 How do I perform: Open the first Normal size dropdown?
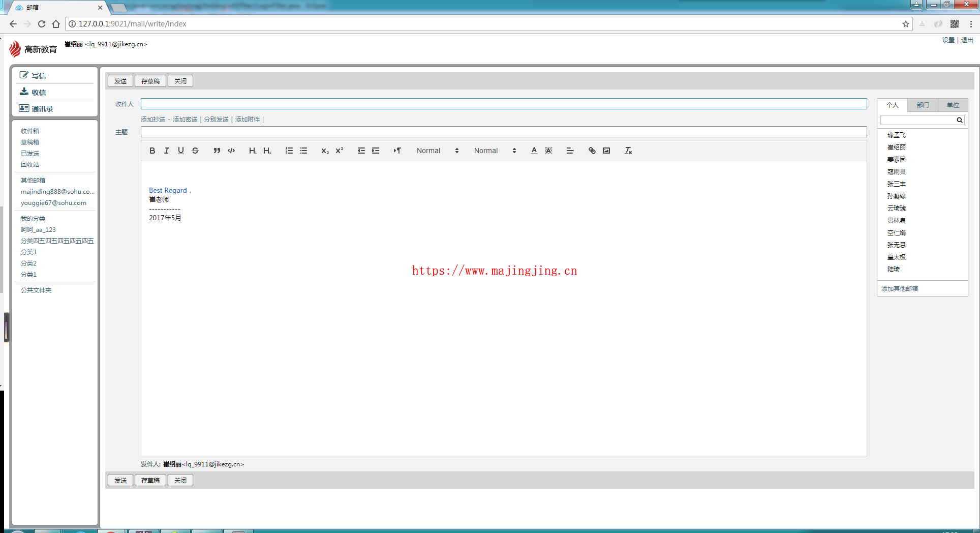[x=438, y=151]
